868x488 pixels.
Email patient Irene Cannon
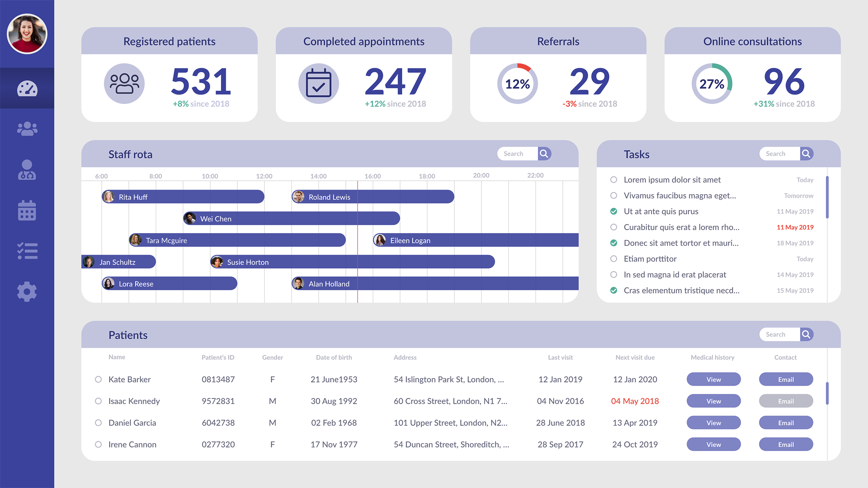[x=786, y=444]
